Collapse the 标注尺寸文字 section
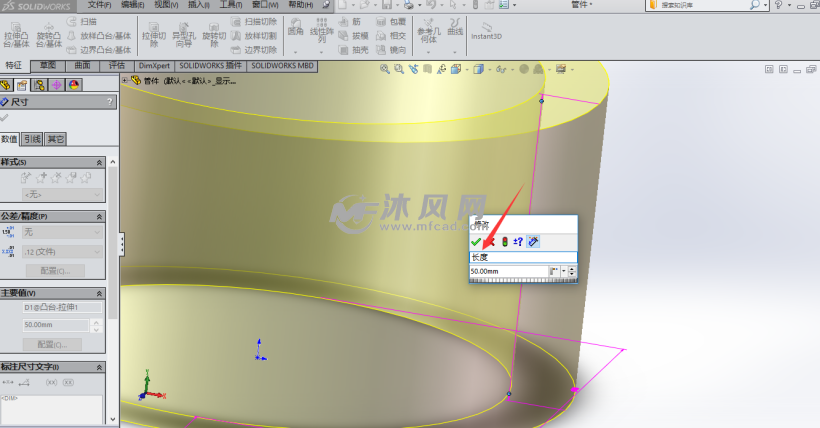This screenshot has height=428, width=820. click(x=99, y=367)
